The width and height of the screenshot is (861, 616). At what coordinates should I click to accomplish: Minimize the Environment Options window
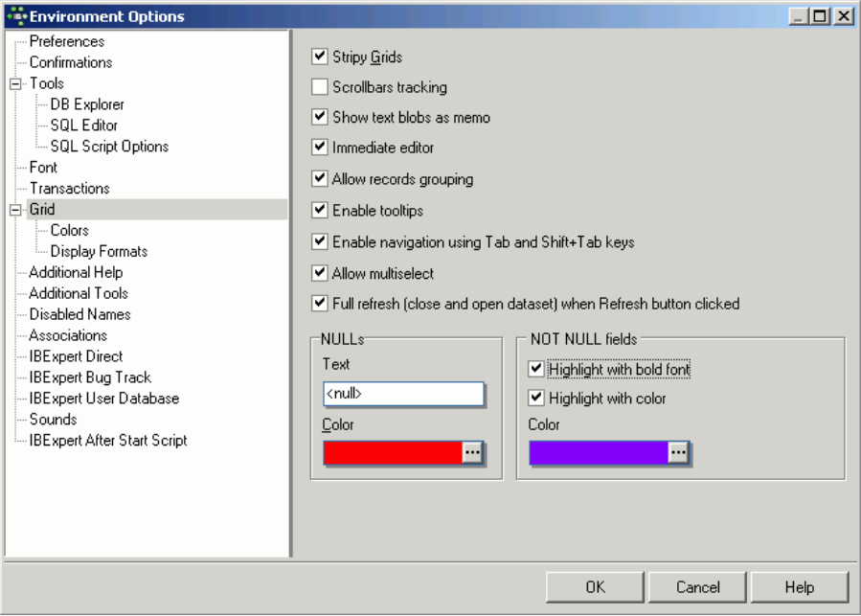click(x=798, y=16)
